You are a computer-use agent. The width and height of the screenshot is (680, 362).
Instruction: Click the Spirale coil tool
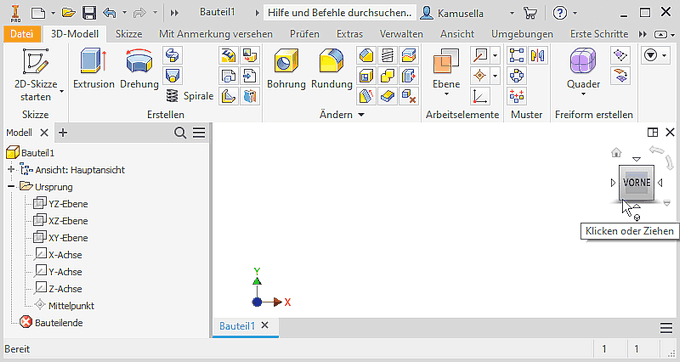(189, 96)
